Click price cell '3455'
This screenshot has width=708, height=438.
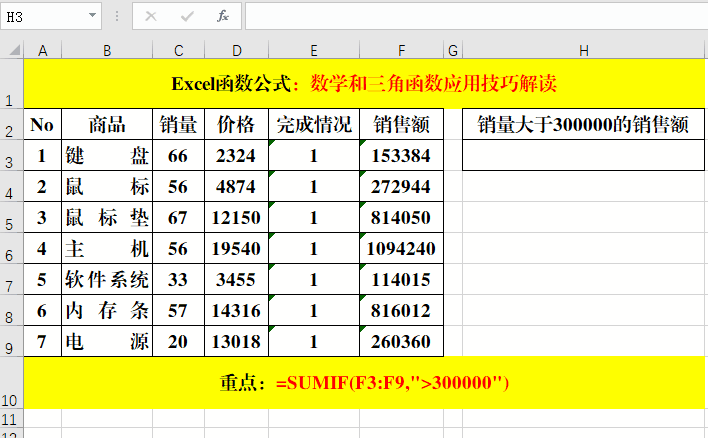(x=237, y=280)
